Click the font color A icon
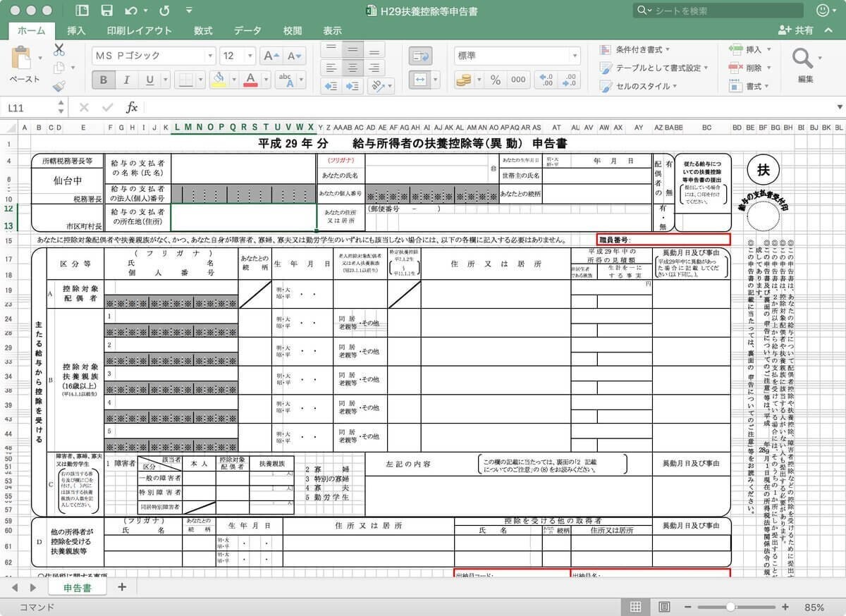 (x=250, y=79)
